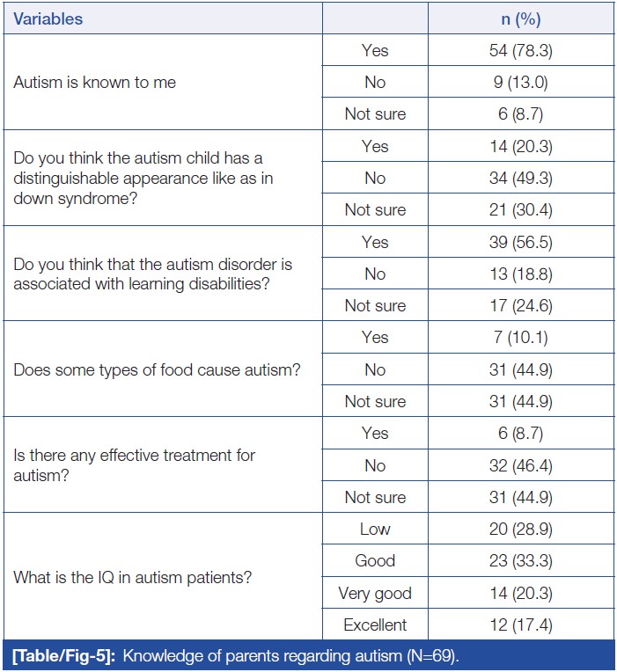This screenshot has width=617, height=672.
Task: Click the 'Variables' column header
Action: [x=48, y=18]
